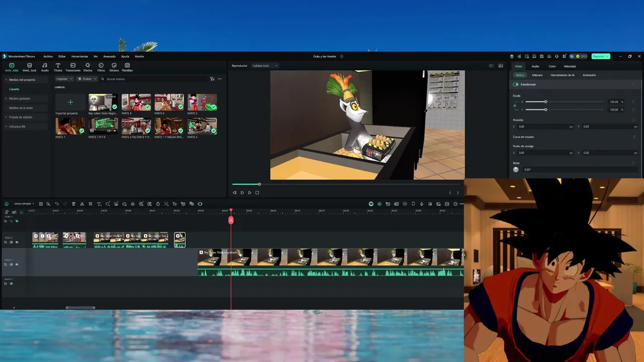Click the timeline undo arrow

[56, 204]
